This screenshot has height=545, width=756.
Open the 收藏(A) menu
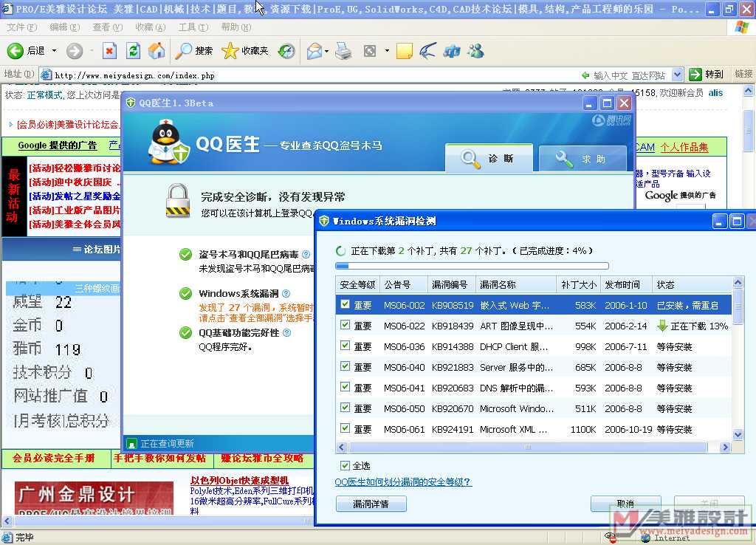[151, 27]
